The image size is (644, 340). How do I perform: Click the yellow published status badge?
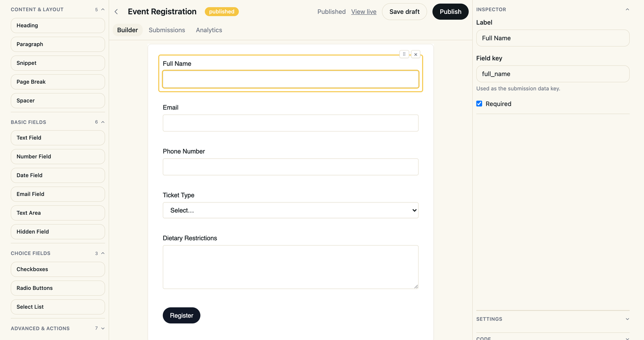click(x=222, y=12)
